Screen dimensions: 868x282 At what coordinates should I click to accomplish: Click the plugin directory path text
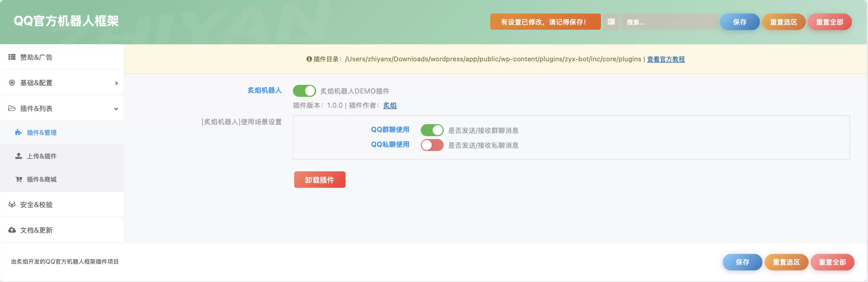pyautogui.click(x=493, y=59)
